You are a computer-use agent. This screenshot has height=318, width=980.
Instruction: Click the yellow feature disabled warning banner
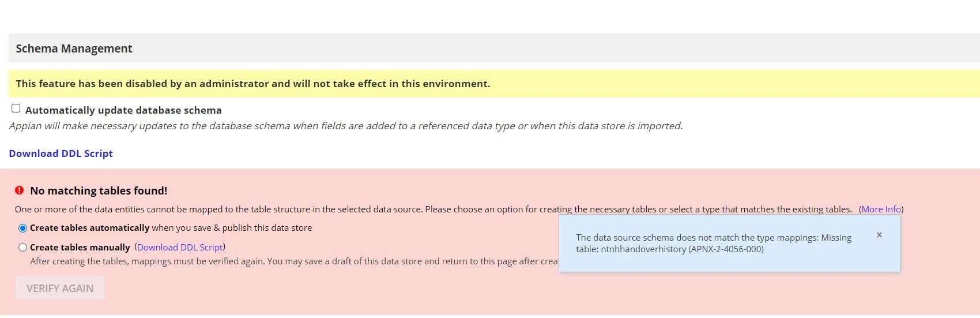pos(494,84)
